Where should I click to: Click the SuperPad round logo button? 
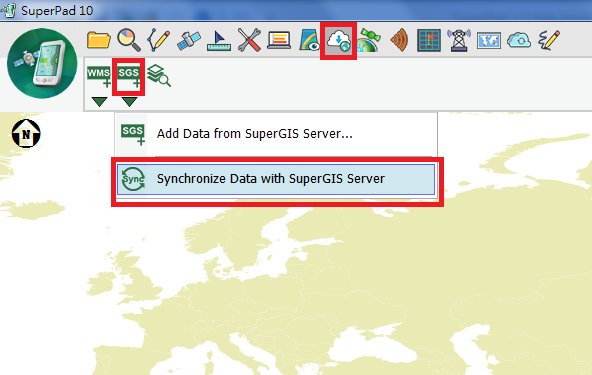coord(42,63)
